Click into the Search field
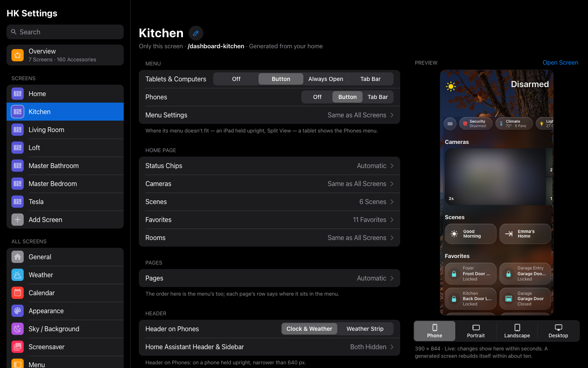 (x=65, y=32)
